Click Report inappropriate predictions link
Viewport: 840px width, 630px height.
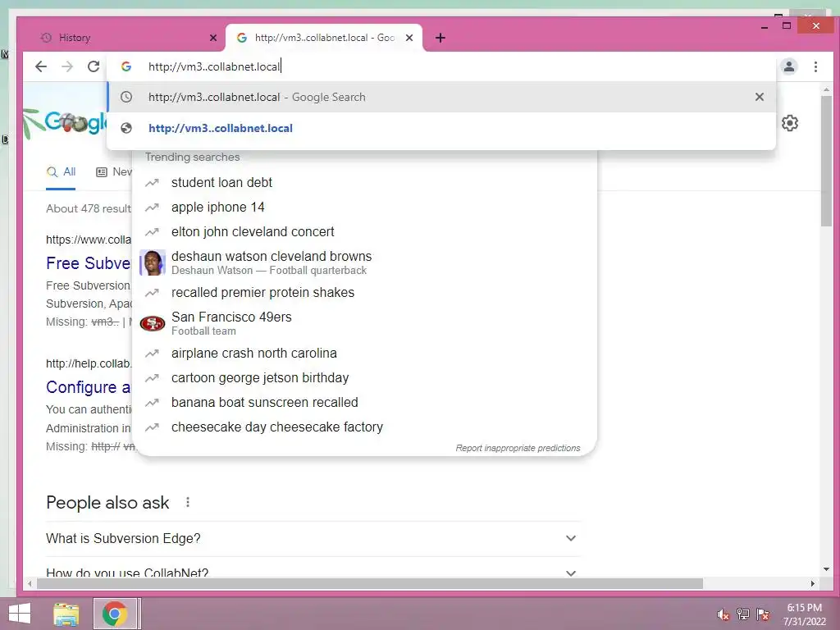pyautogui.click(x=518, y=448)
